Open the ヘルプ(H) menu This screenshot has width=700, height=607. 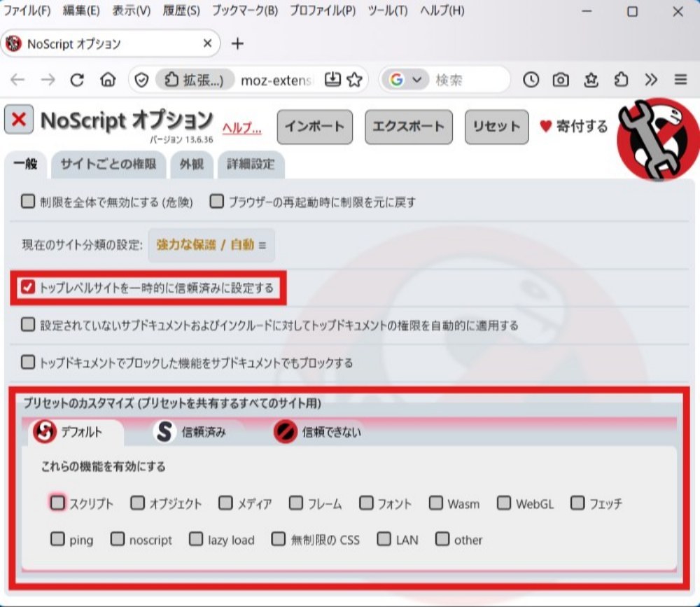(x=442, y=11)
